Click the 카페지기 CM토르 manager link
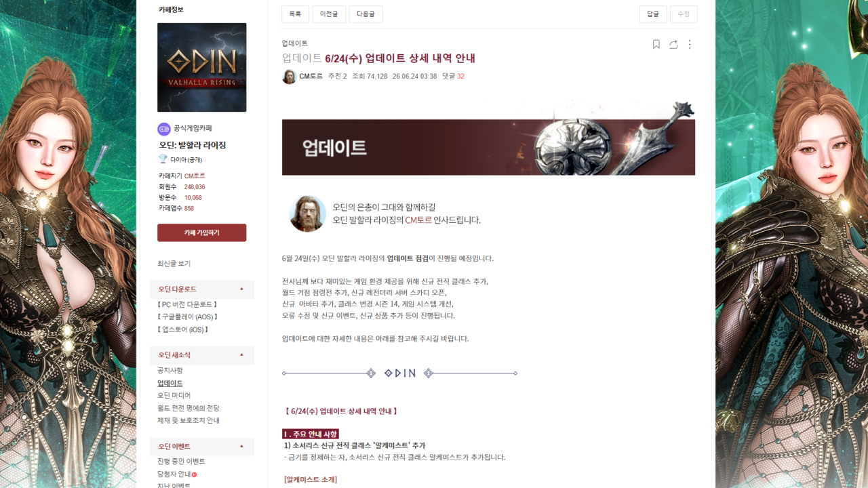The image size is (868, 488). [195, 176]
